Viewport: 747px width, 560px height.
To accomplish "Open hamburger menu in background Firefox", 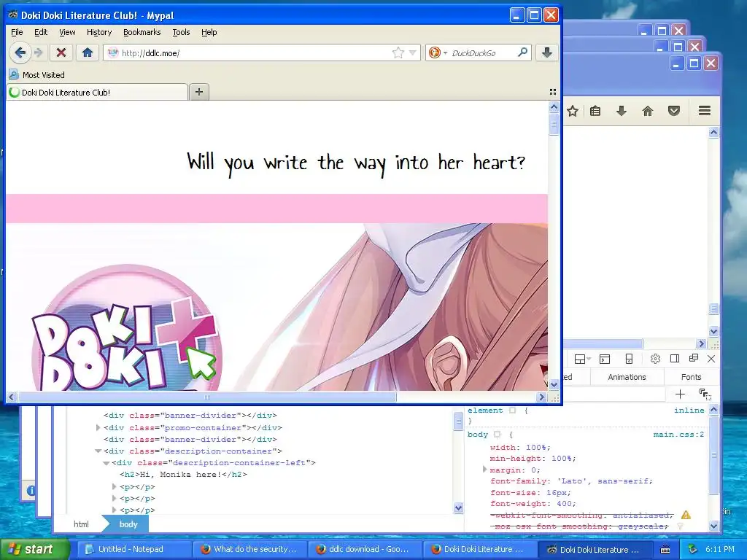I will (705, 111).
